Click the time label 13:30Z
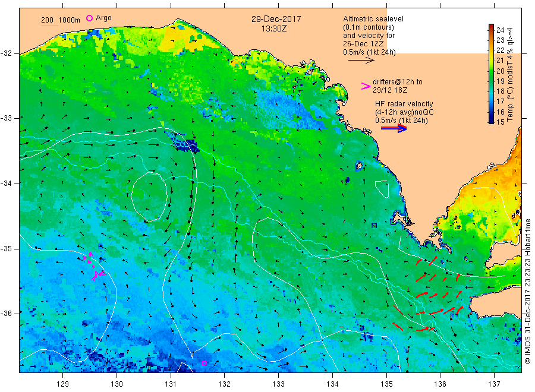The height and width of the screenshot is (392, 535). point(274,29)
